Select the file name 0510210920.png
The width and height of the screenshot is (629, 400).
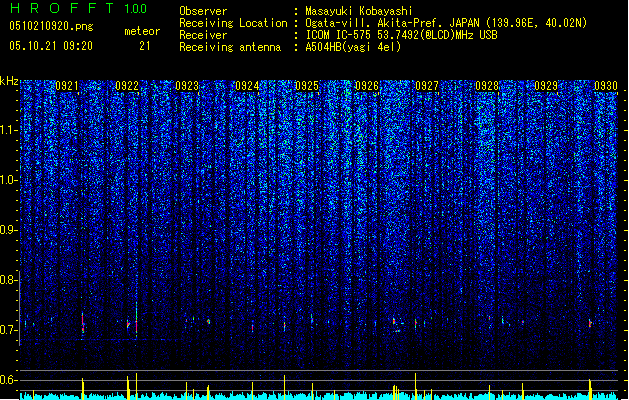[51, 26]
